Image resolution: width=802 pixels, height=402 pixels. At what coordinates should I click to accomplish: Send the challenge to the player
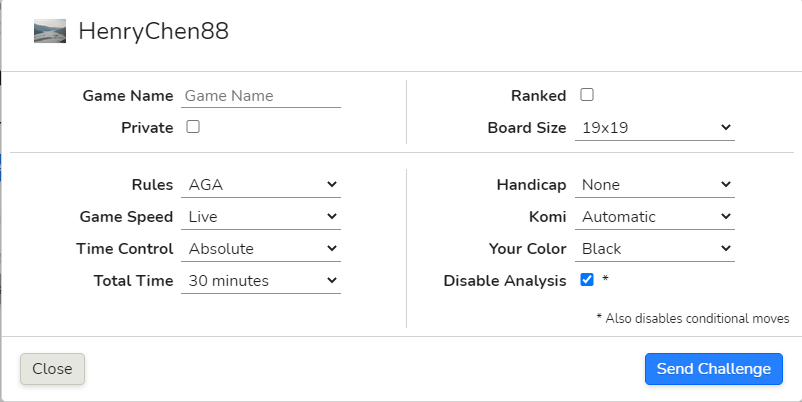pos(714,369)
